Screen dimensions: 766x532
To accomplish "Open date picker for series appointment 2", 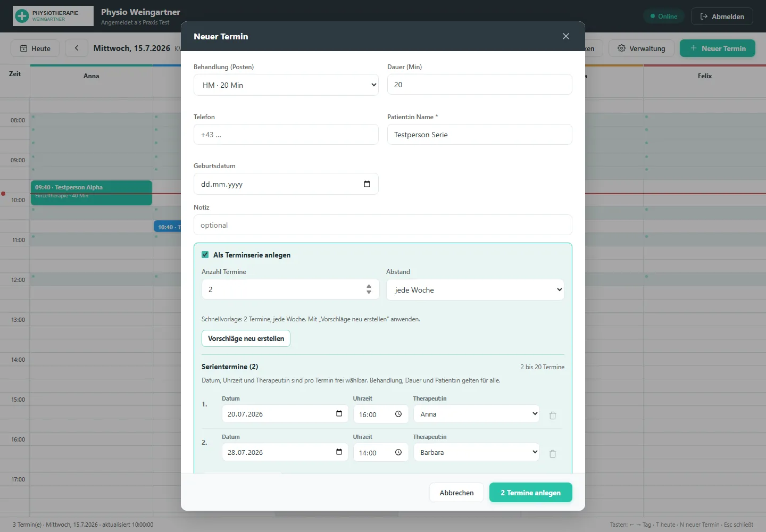I will 339,452.
